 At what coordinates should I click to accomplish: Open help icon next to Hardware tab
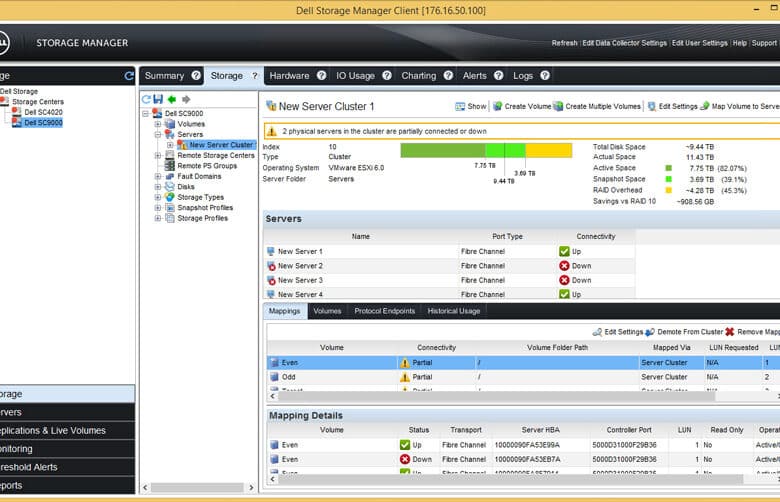pos(321,76)
